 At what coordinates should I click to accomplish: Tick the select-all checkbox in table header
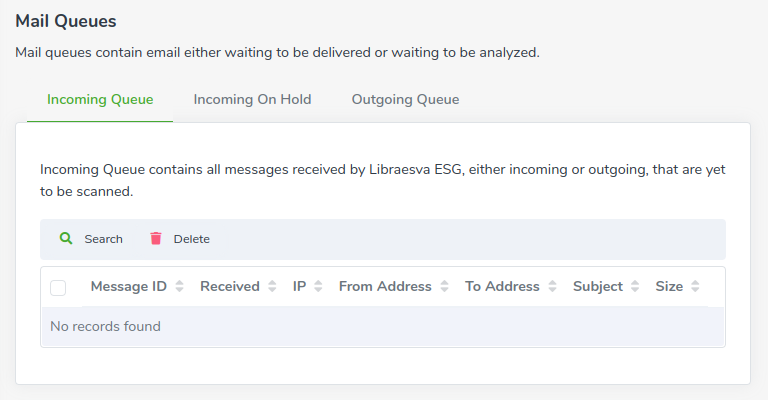(58, 288)
